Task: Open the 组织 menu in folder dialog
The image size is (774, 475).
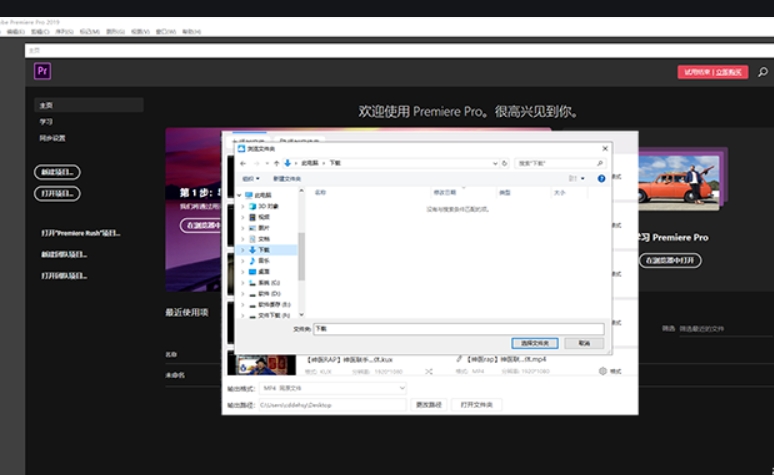Action: (x=251, y=179)
